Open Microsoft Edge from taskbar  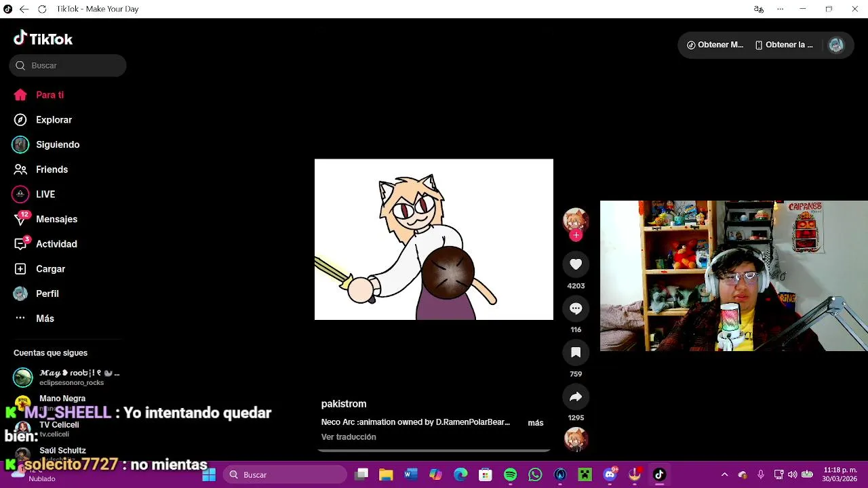click(x=460, y=474)
